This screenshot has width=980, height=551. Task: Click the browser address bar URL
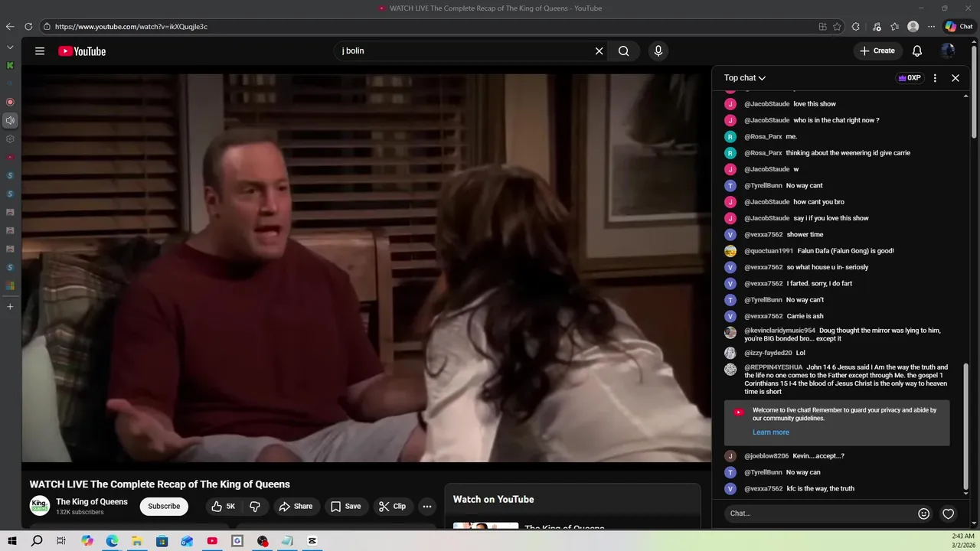[131, 26]
